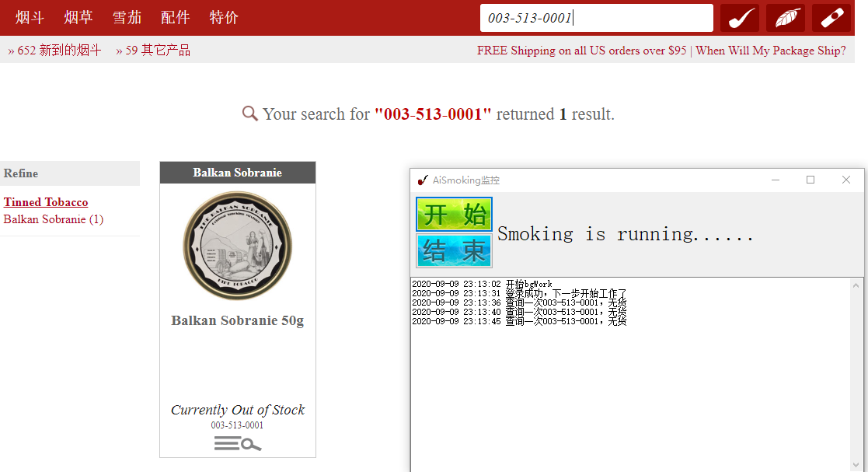Image resolution: width=868 pixels, height=472 pixels.
Task: Click the Refine sidebar heading
Action: 21,173
